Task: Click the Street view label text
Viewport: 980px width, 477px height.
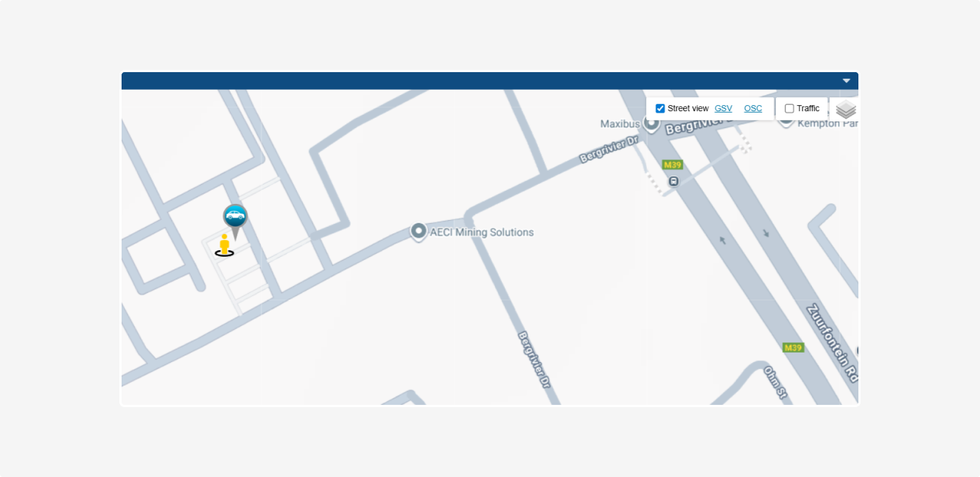Action: point(688,108)
